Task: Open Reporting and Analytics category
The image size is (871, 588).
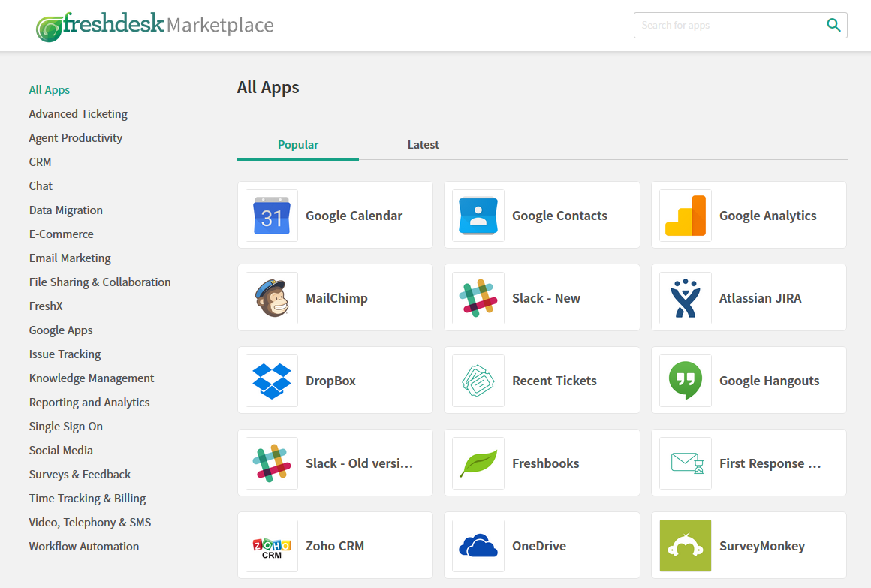Action: click(89, 402)
